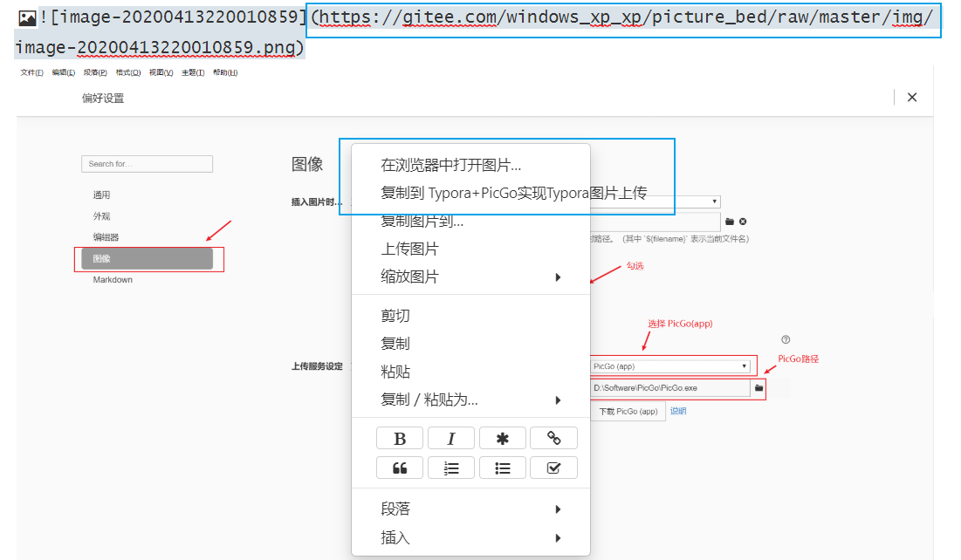Click the 下载 PicGo (app) button
961x560 pixels.
coord(628,411)
